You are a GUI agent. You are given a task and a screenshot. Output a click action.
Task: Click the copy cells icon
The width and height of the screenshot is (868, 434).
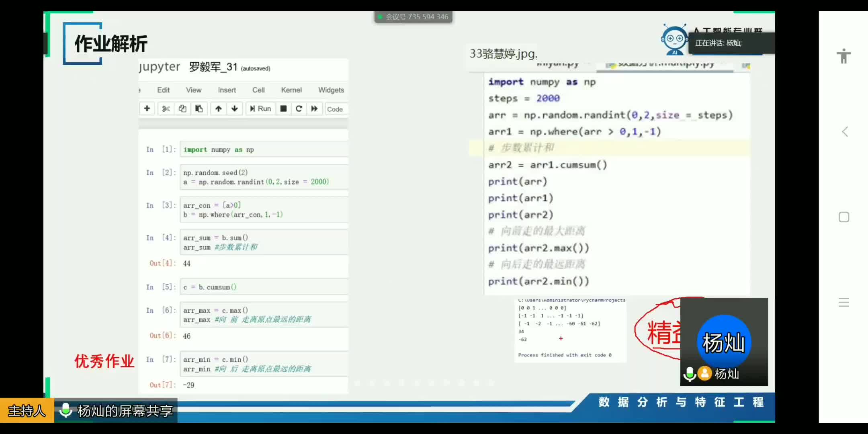pyautogui.click(x=182, y=108)
